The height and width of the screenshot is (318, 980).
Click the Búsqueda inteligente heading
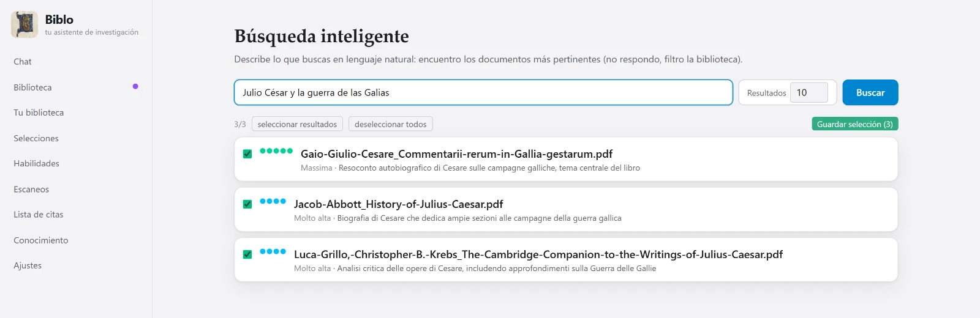coord(322,36)
